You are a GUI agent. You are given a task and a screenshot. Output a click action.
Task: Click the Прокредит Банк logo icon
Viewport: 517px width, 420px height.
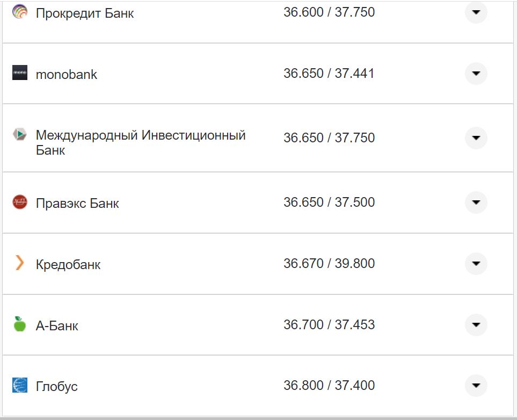click(20, 11)
